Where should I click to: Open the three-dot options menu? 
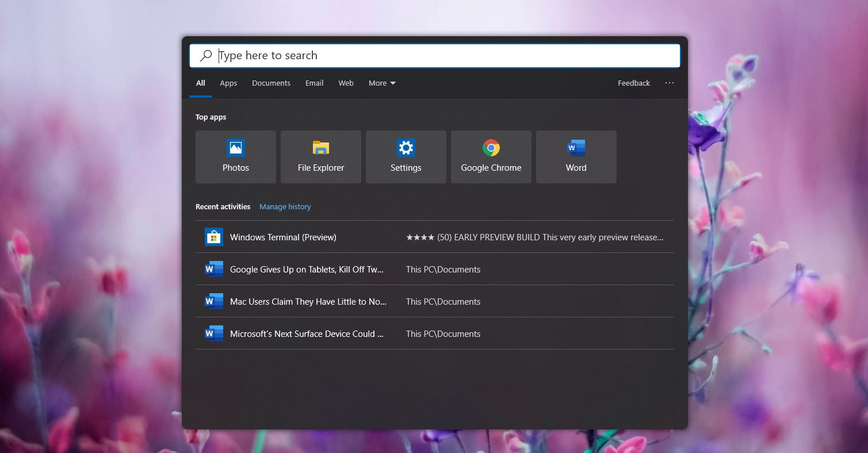tap(670, 83)
